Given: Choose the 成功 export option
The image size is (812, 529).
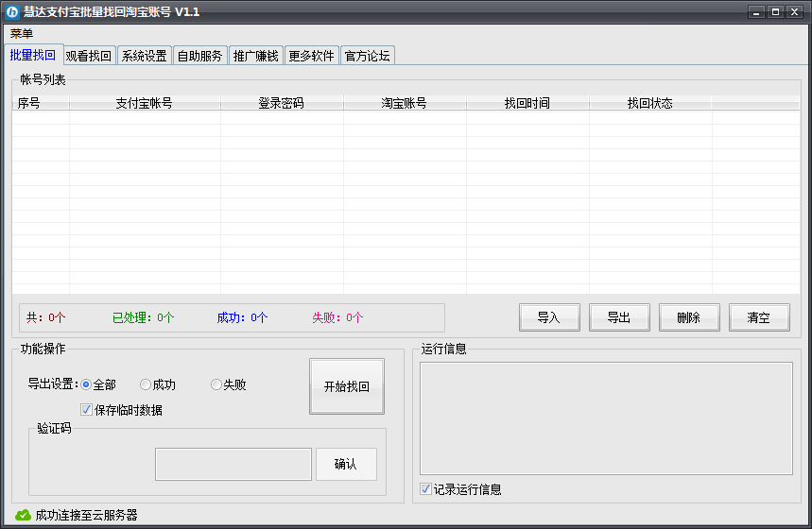Looking at the screenshot, I should (146, 384).
